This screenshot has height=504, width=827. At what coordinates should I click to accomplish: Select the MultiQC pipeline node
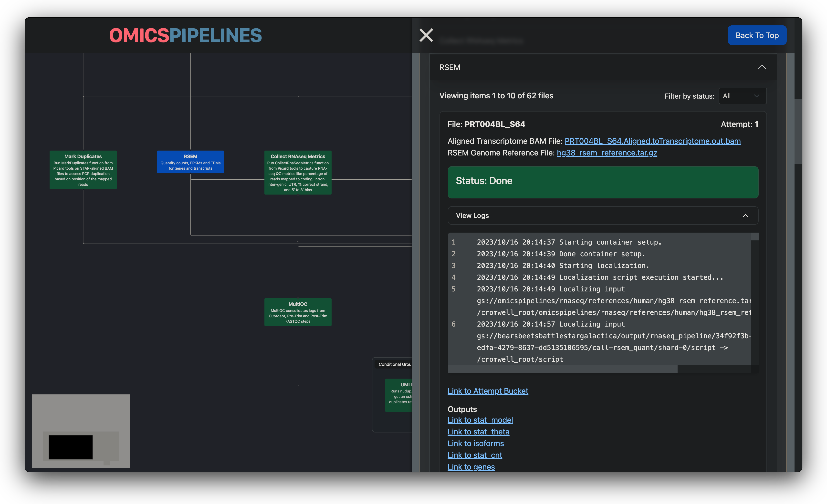[x=298, y=312]
